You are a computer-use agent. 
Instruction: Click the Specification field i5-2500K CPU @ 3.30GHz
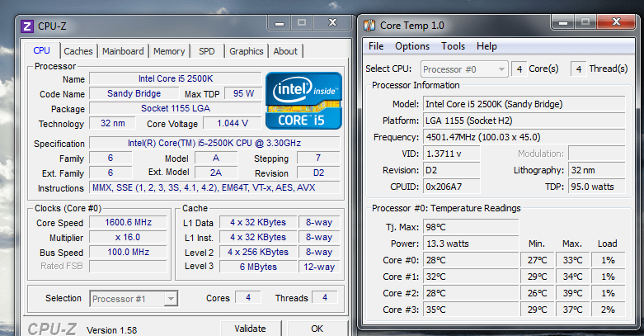pyautogui.click(x=214, y=143)
